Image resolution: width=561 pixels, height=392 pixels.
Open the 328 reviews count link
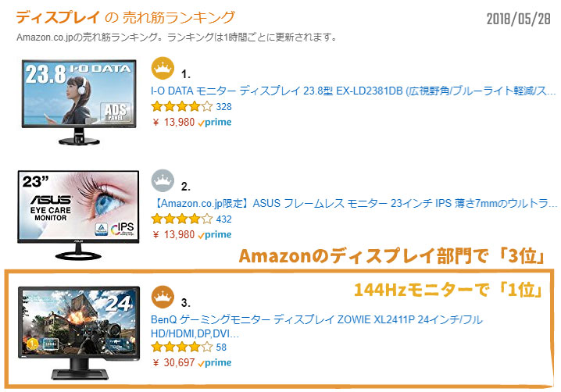pos(224,106)
